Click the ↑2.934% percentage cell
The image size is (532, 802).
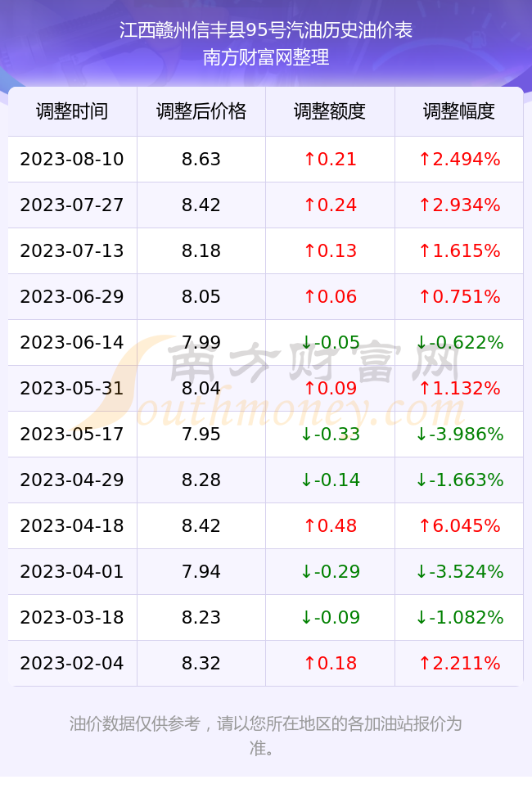(459, 205)
